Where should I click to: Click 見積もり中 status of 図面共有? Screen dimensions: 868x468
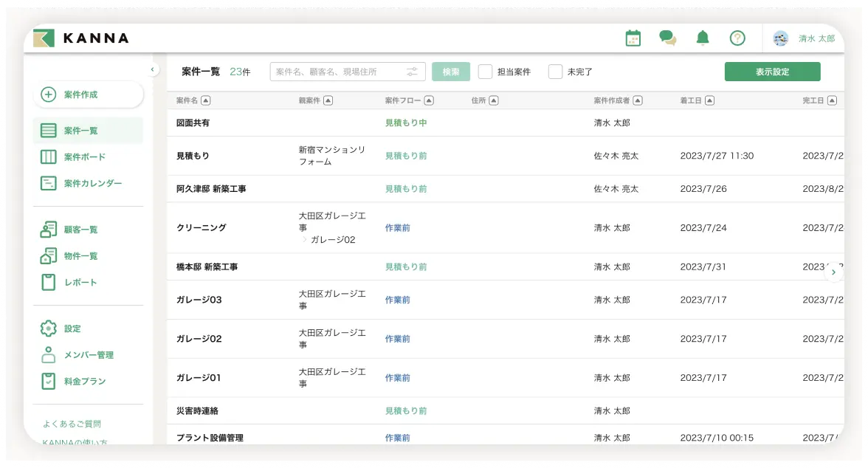(x=406, y=123)
